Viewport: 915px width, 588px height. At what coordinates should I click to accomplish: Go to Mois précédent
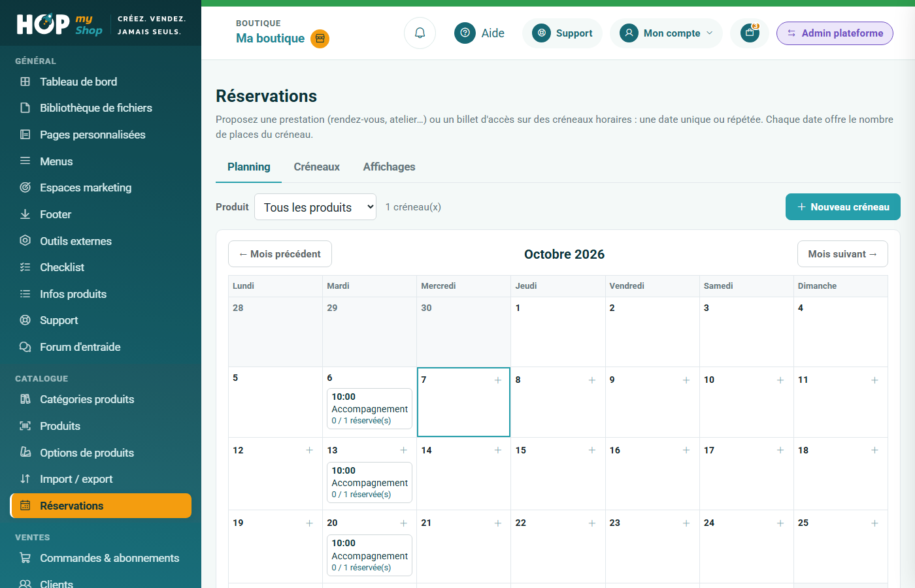pos(280,254)
